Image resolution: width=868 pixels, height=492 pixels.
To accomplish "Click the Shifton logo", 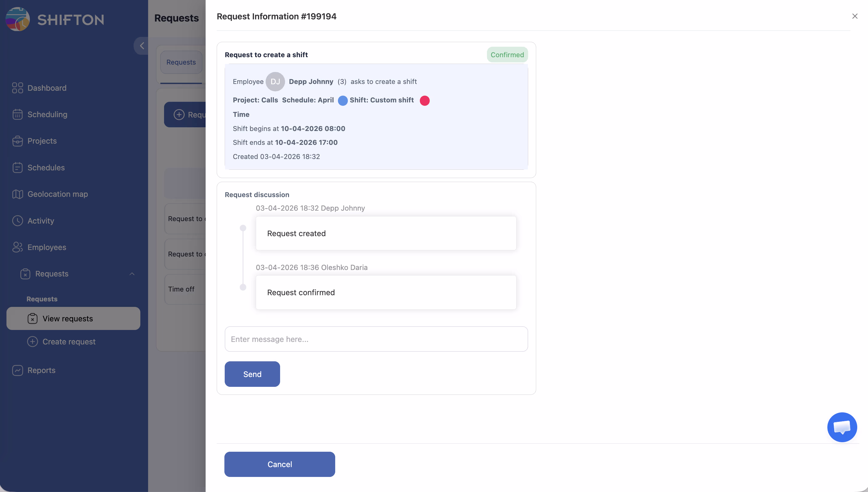I will [55, 19].
